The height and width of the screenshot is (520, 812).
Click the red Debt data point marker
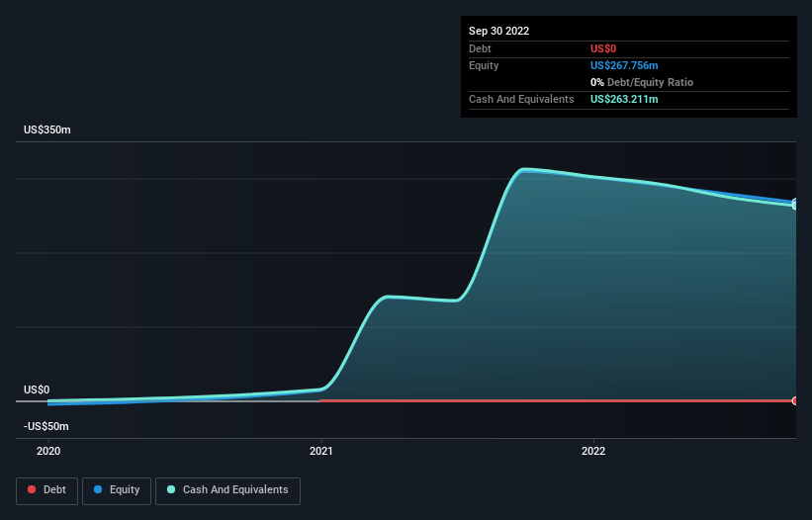click(795, 400)
